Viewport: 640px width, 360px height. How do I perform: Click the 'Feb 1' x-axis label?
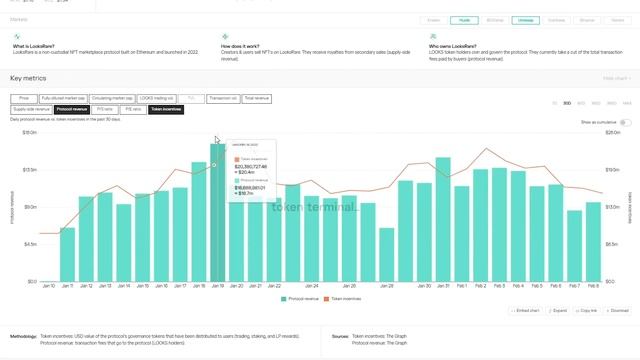(x=462, y=286)
